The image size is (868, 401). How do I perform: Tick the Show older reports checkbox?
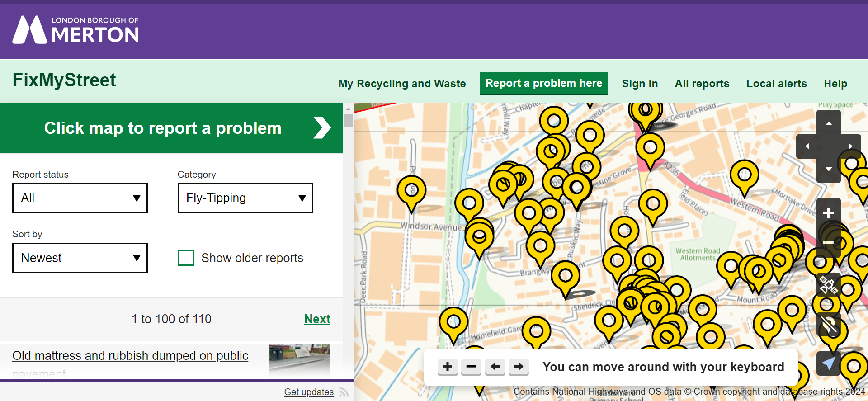click(x=186, y=258)
